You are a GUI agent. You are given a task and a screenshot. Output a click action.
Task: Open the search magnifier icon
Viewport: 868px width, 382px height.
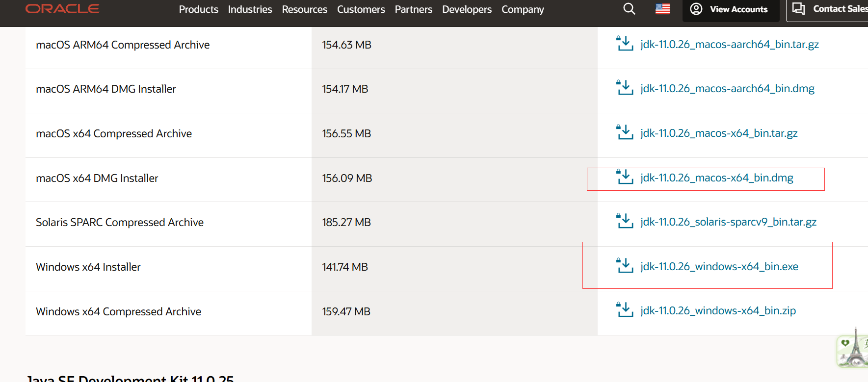pos(629,9)
